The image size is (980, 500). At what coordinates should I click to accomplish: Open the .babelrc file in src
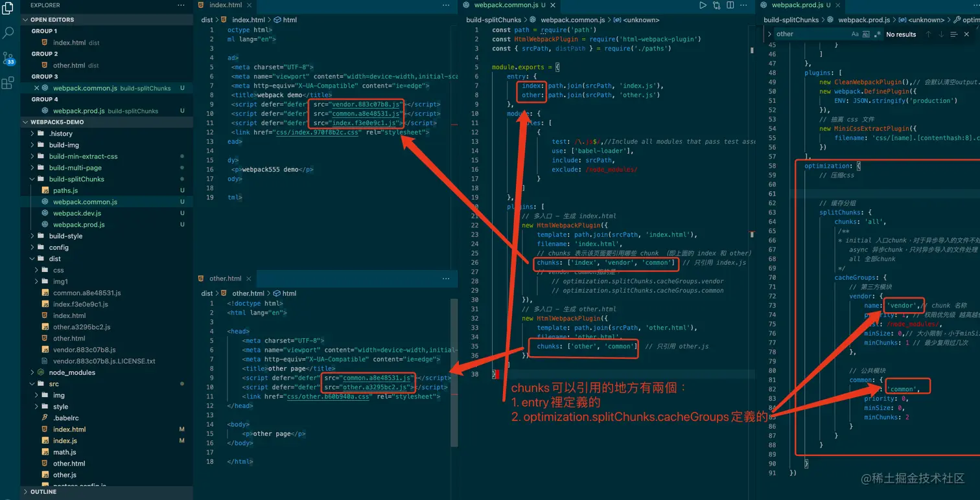[107, 418]
